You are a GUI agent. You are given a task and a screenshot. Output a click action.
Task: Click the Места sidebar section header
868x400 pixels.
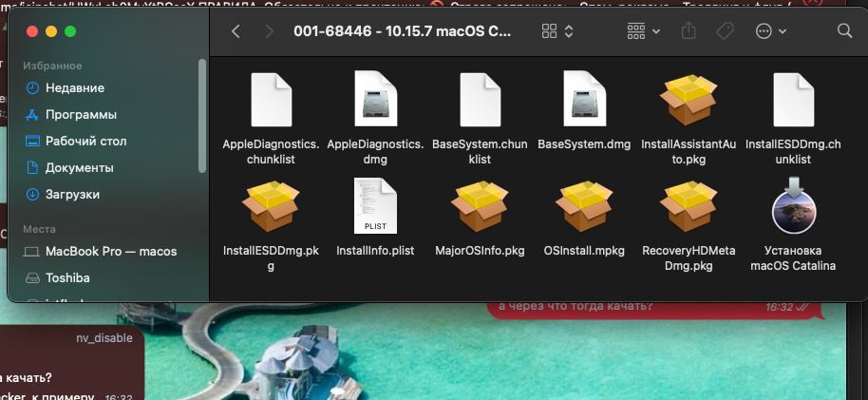coord(39,229)
